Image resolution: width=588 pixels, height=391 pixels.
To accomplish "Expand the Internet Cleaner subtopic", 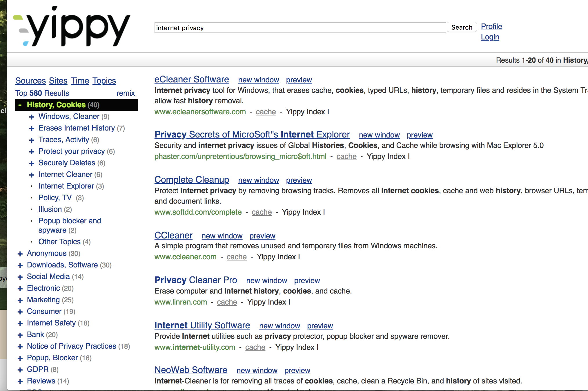I will 32,175.
